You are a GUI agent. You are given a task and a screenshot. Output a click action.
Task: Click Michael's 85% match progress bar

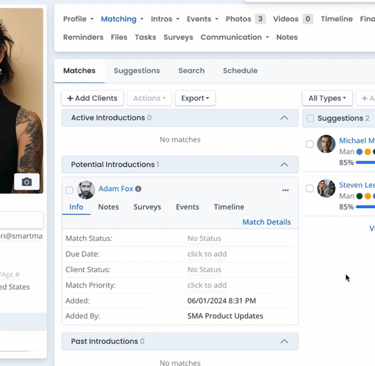click(x=365, y=163)
